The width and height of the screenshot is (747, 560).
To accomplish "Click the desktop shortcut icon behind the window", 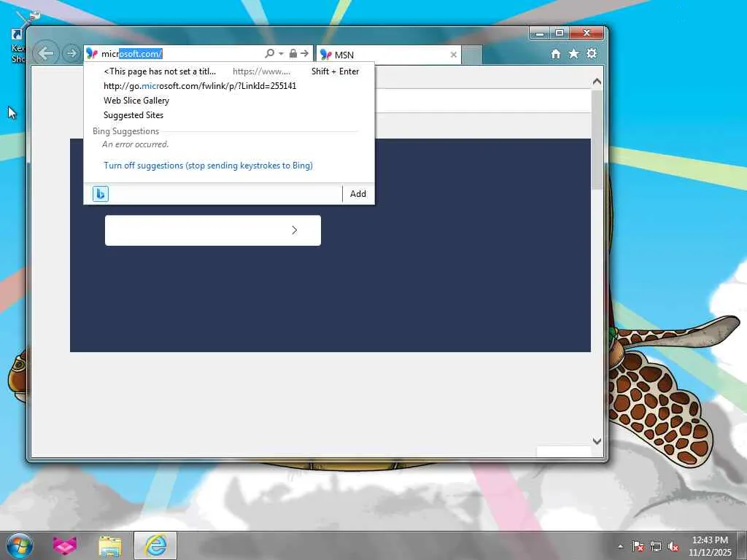I will tap(18, 38).
